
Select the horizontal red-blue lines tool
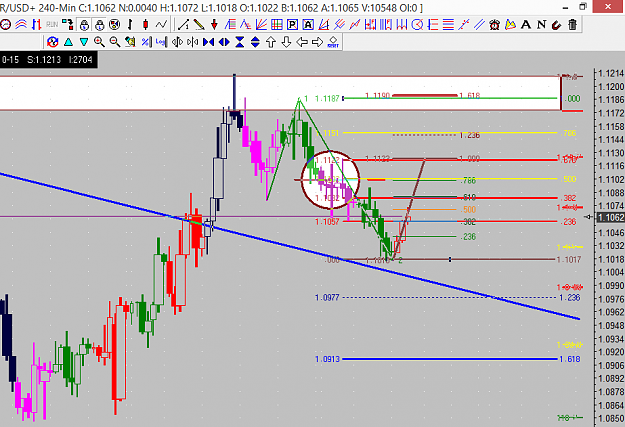tap(448, 25)
